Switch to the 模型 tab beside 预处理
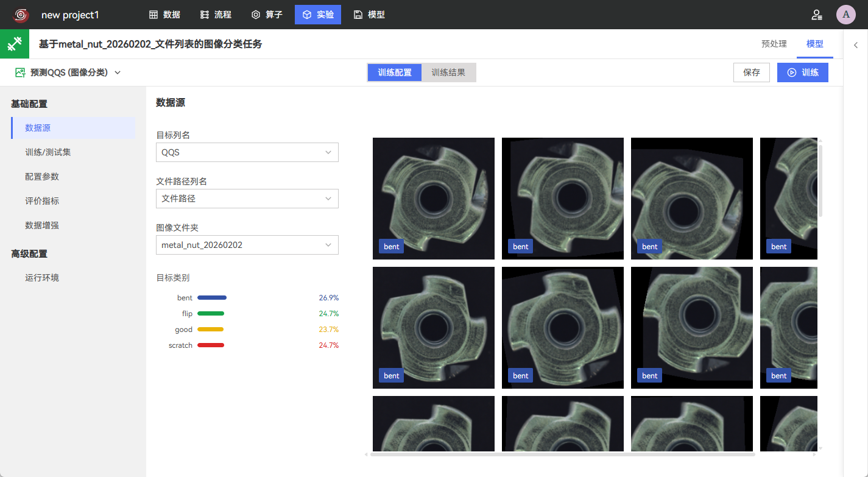This screenshot has height=477, width=868. click(x=815, y=44)
